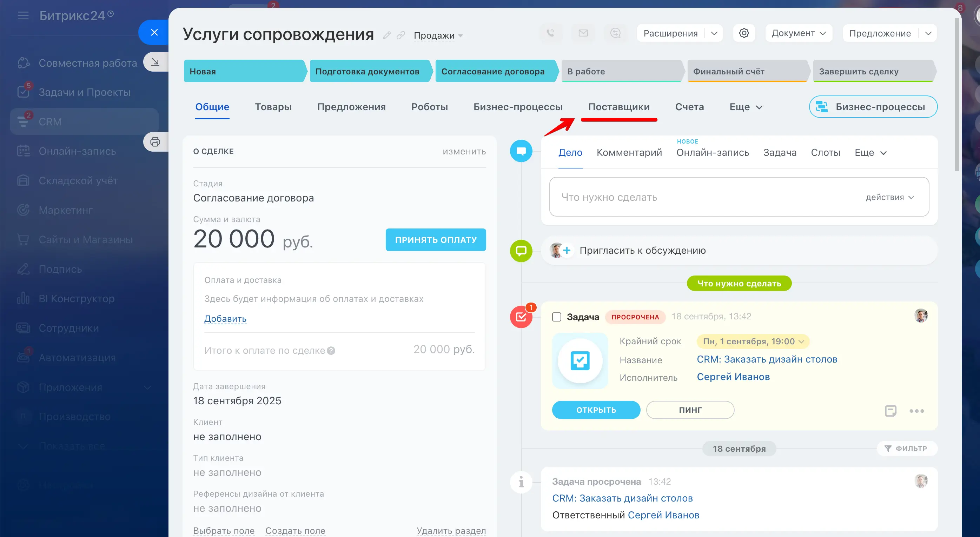Click the note icon in task card
The width and height of the screenshot is (980, 537).
point(890,411)
